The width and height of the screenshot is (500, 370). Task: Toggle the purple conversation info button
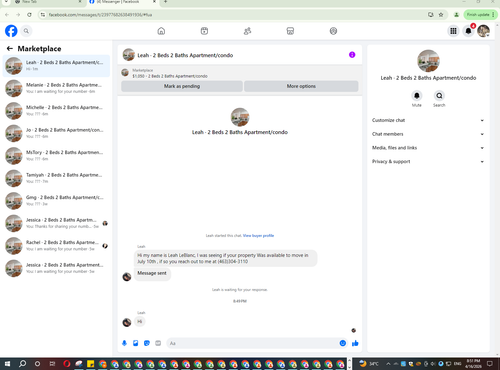coord(352,55)
